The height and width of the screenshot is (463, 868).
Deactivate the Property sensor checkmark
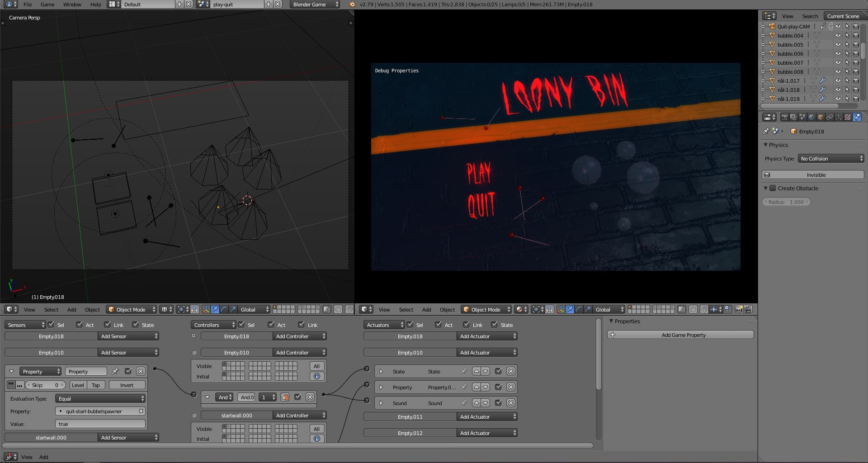pos(128,371)
